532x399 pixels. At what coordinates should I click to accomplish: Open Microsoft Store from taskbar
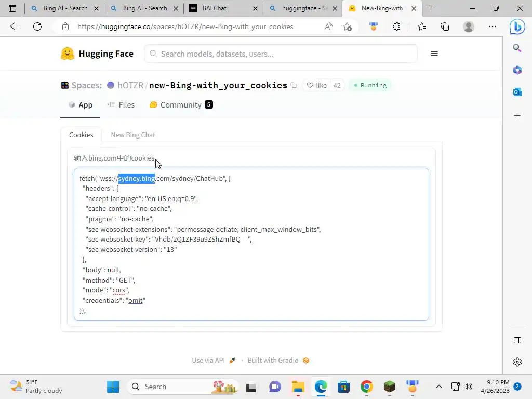point(343,387)
